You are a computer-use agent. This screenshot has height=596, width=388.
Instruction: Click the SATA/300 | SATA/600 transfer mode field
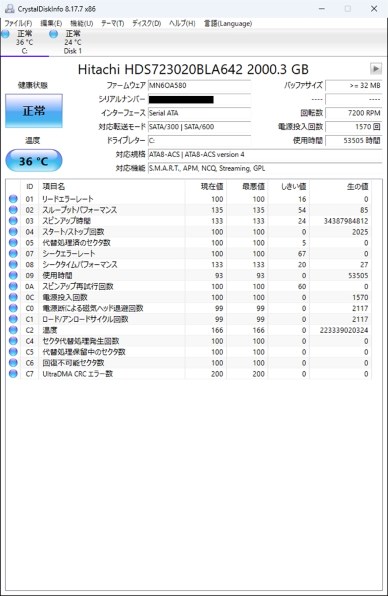coord(199,127)
